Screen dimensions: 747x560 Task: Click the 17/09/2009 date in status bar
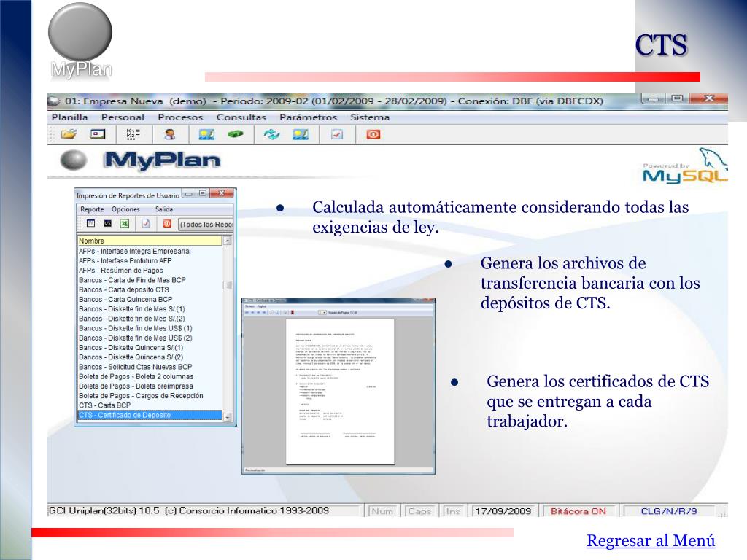(503, 511)
